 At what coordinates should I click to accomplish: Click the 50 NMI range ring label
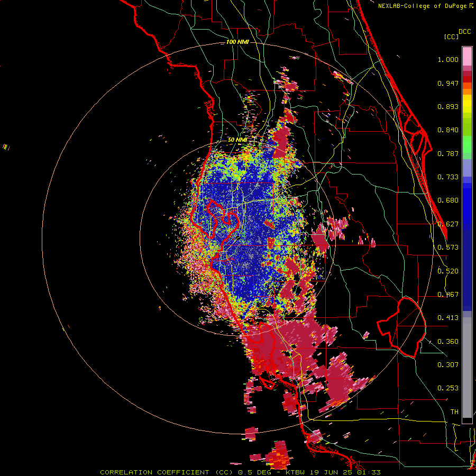(x=237, y=140)
